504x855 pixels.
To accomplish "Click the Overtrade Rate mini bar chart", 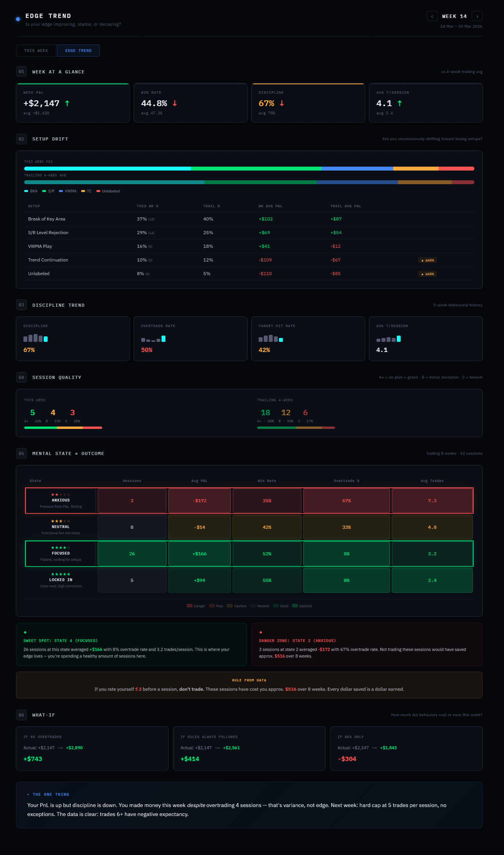I will click(x=153, y=339).
